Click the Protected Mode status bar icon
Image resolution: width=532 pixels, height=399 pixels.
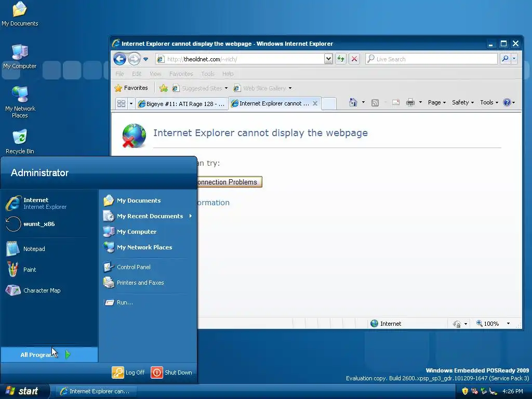pyautogui.click(x=457, y=324)
